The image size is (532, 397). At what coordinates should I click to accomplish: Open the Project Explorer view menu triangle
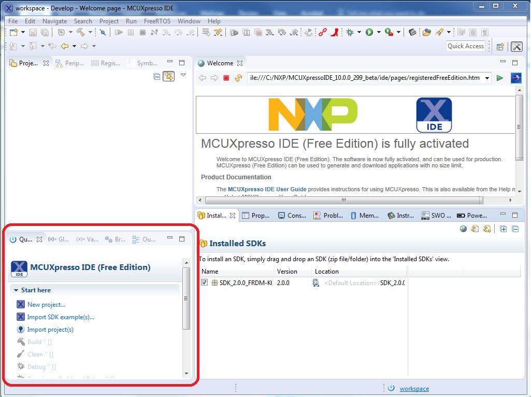[183, 76]
